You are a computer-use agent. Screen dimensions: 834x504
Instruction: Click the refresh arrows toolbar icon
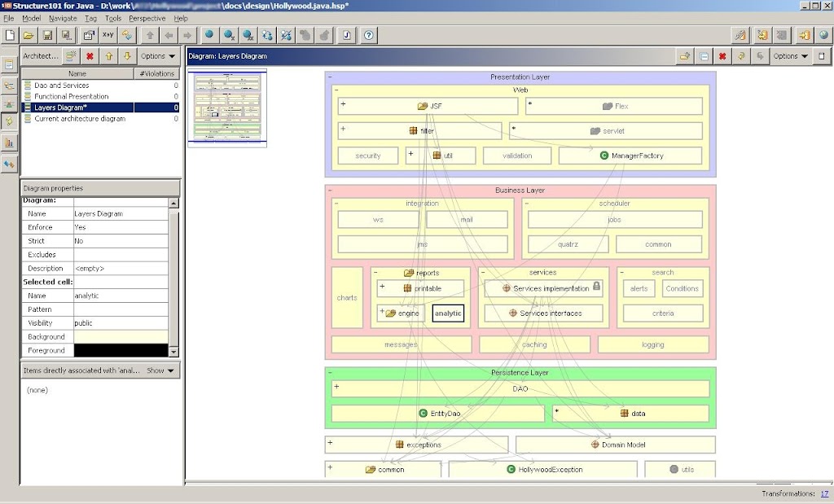pyautogui.click(x=126, y=35)
